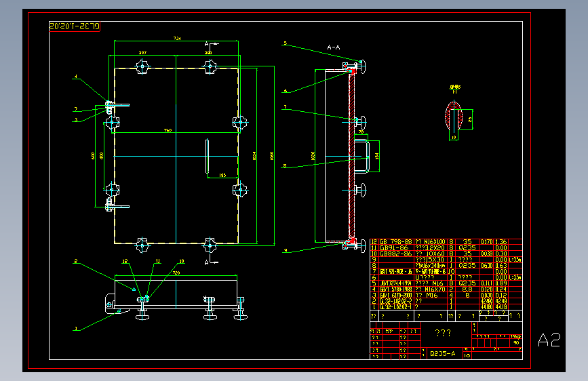The height and width of the screenshot is (381, 588).
Task: Select callout number 5 in section view
Action: coord(286,43)
